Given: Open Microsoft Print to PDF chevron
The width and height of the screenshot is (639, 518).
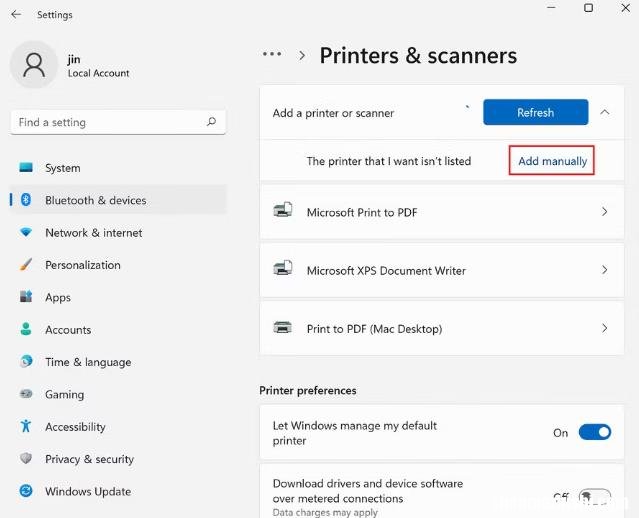Looking at the screenshot, I should point(605,212).
